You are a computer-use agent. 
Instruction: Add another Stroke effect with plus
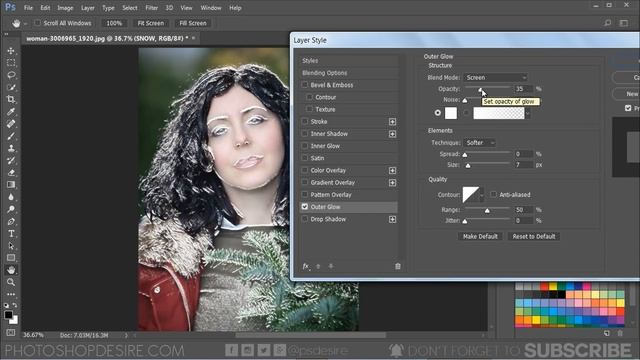[392, 122]
